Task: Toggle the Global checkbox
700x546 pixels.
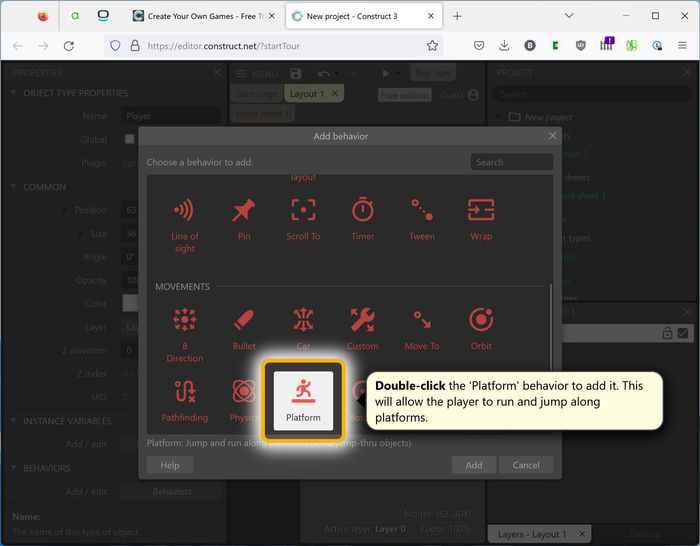Action: click(129, 139)
